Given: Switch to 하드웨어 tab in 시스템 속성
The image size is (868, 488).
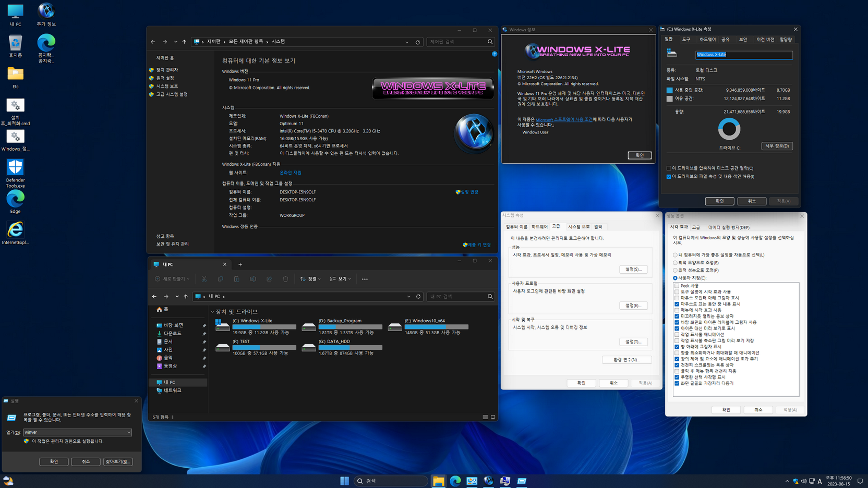Looking at the screenshot, I should 539,227.
